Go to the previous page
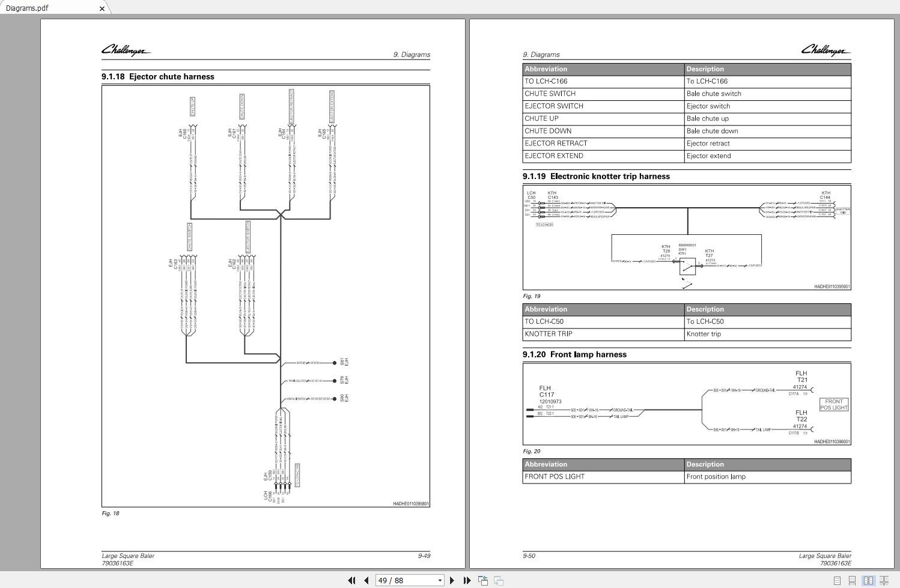Screen dimensions: 900x588 (x=366, y=580)
